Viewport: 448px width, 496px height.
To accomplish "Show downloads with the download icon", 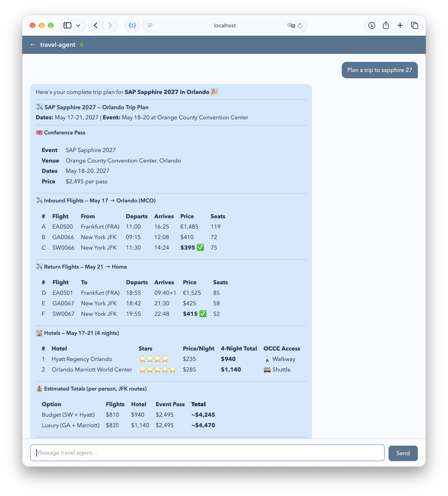I will [371, 25].
